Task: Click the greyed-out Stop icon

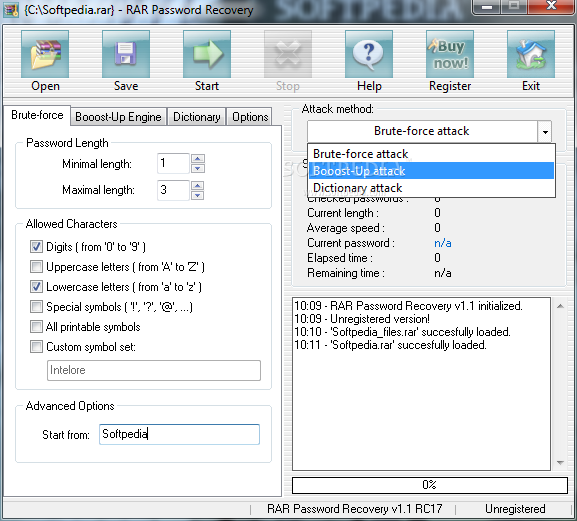Action: (288, 54)
